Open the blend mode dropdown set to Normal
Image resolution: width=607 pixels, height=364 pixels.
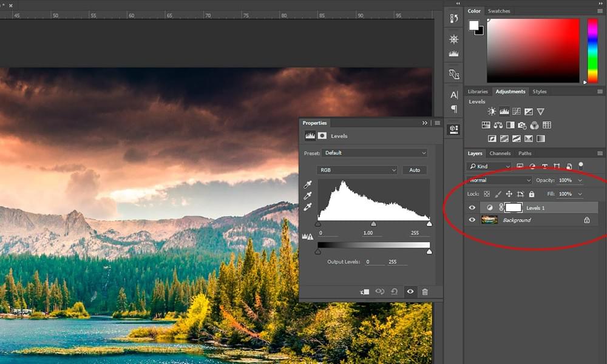coord(498,180)
